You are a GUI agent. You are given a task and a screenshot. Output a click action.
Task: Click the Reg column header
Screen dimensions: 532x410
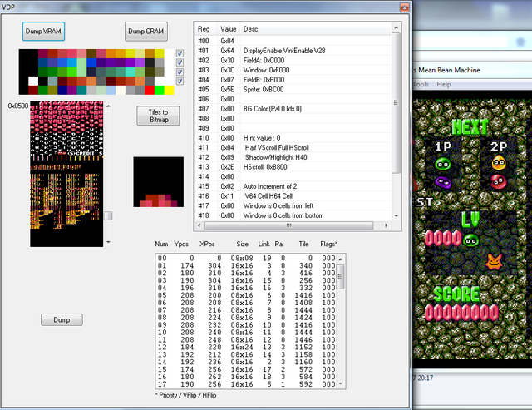(x=206, y=29)
